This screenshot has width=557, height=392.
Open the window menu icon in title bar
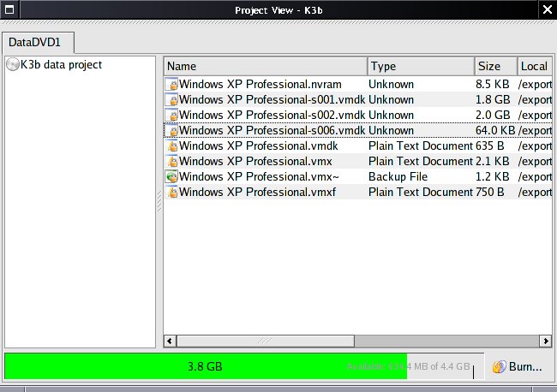(x=10, y=10)
